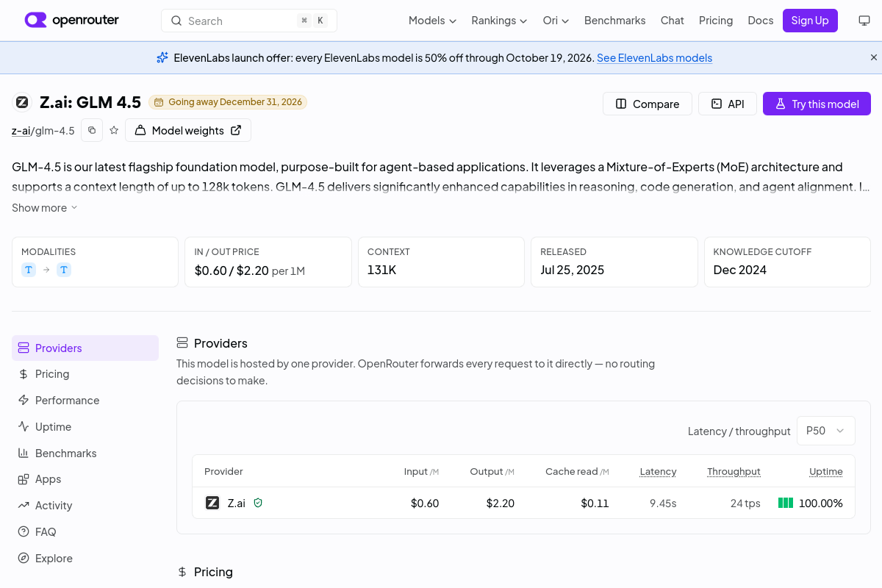Click the dollar icon beside the Pricing heading
This screenshot has height=588, width=882.
[182, 572]
